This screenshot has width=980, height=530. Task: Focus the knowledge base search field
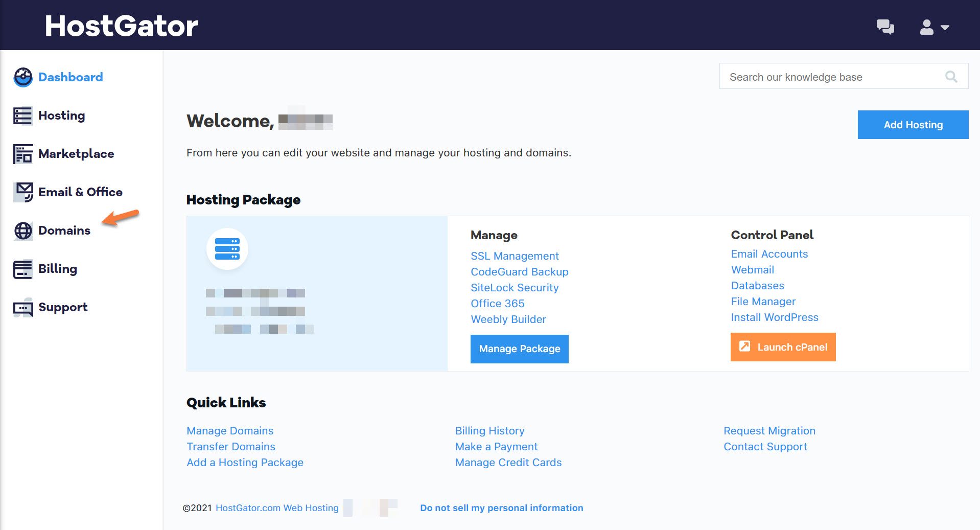coord(833,77)
